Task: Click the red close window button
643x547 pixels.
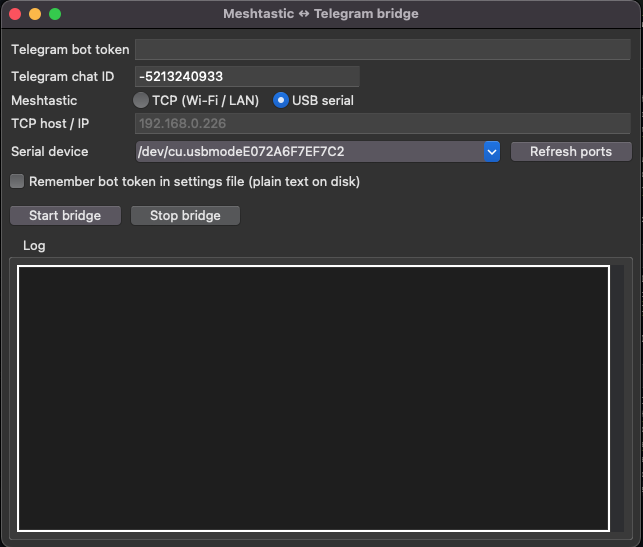Action: pyautogui.click(x=15, y=14)
